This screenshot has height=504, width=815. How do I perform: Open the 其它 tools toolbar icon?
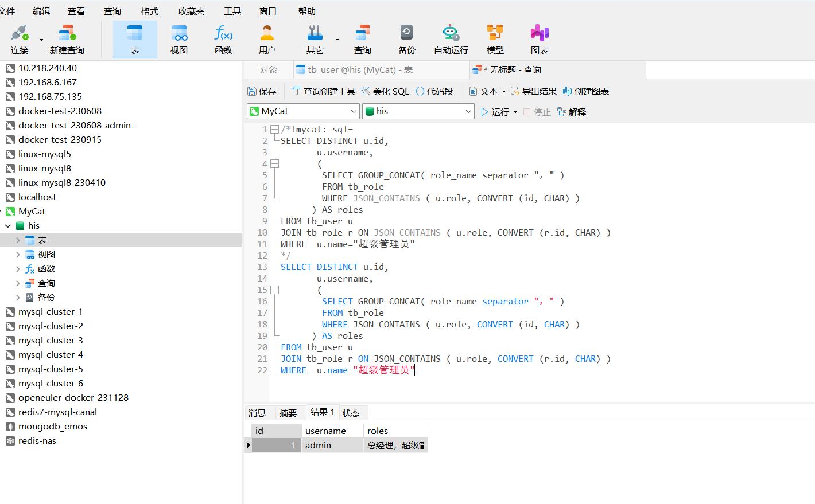coord(315,40)
